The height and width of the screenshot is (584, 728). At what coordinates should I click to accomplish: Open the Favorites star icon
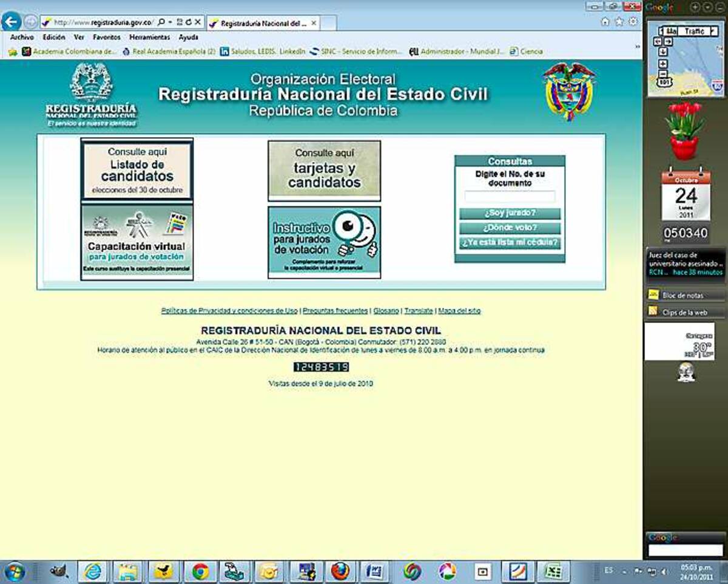coord(619,22)
